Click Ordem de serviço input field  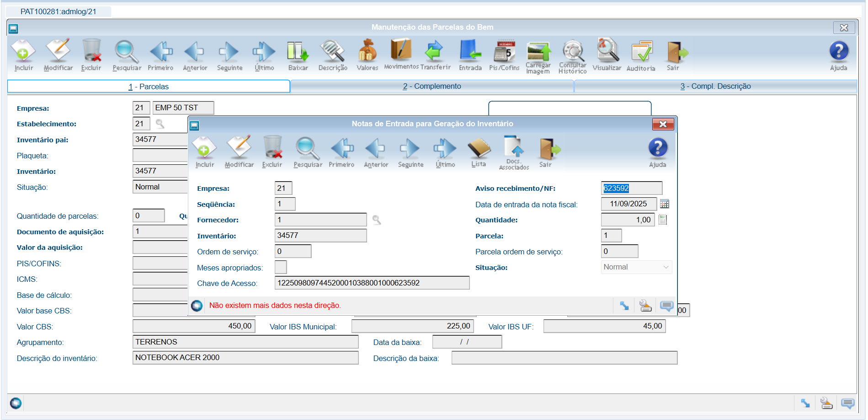coord(293,251)
